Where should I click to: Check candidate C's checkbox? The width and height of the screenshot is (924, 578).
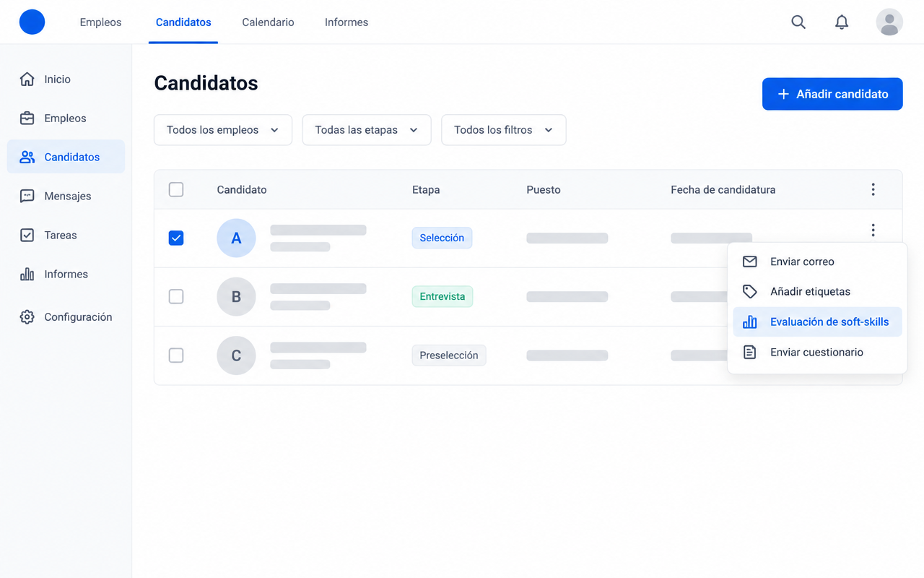click(176, 355)
